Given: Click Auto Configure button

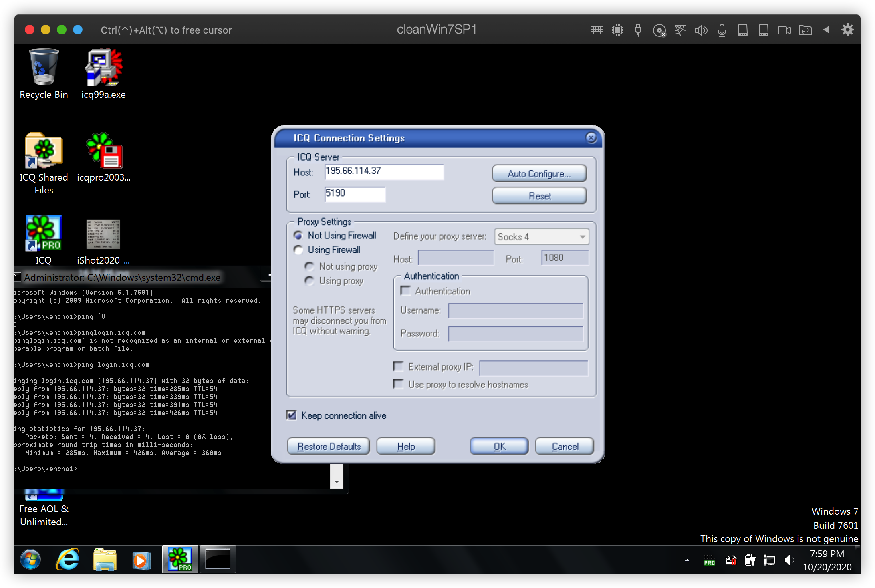Looking at the screenshot, I should [539, 174].
